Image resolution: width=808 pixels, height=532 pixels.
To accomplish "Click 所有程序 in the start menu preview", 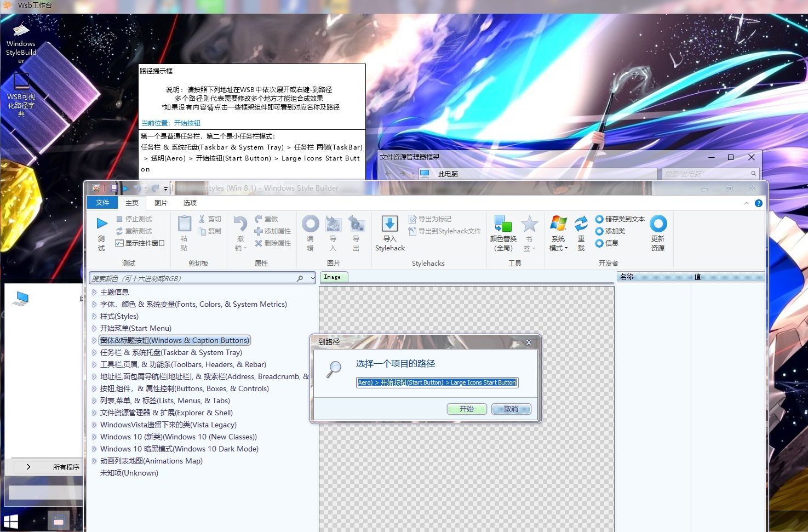I will point(66,467).
